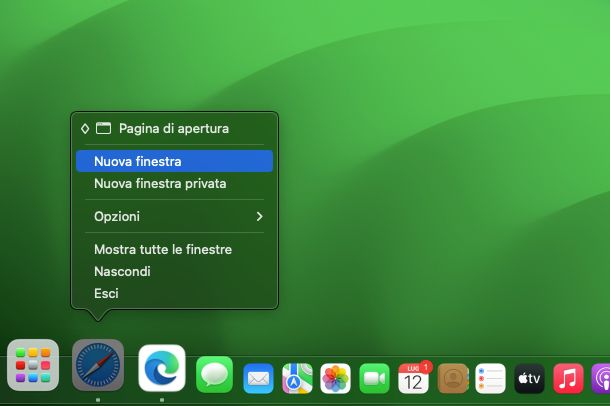This screenshot has height=406, width=610.
Task: Click Nascondi to hide Safari
Action: pos(174,271)
